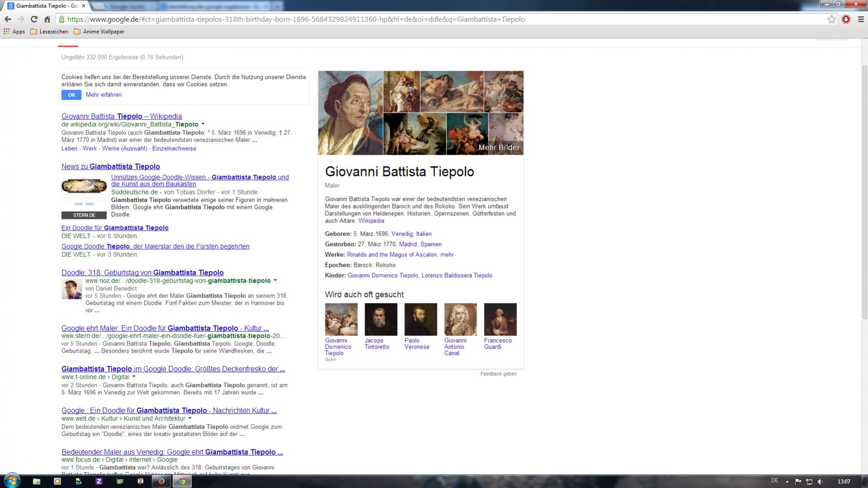Open the Einzelnachweise sitelink
The width and height of the screenshot is (868, 488).
point(174,148)
